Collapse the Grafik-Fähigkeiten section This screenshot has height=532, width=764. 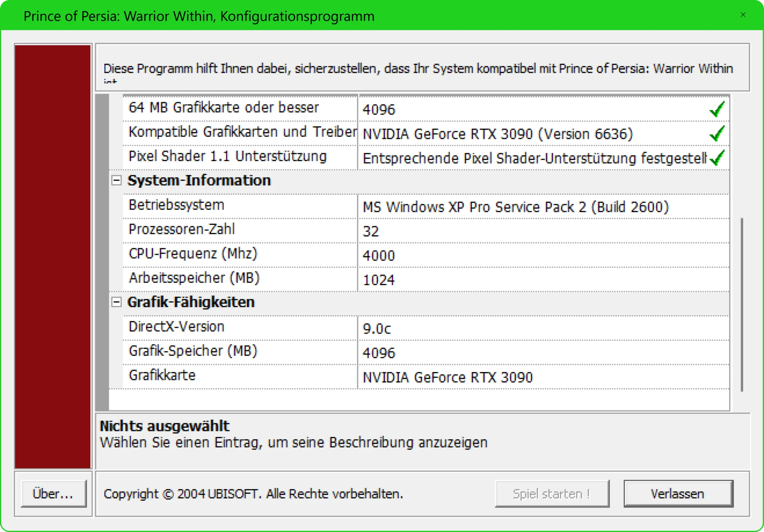[116, 302]
